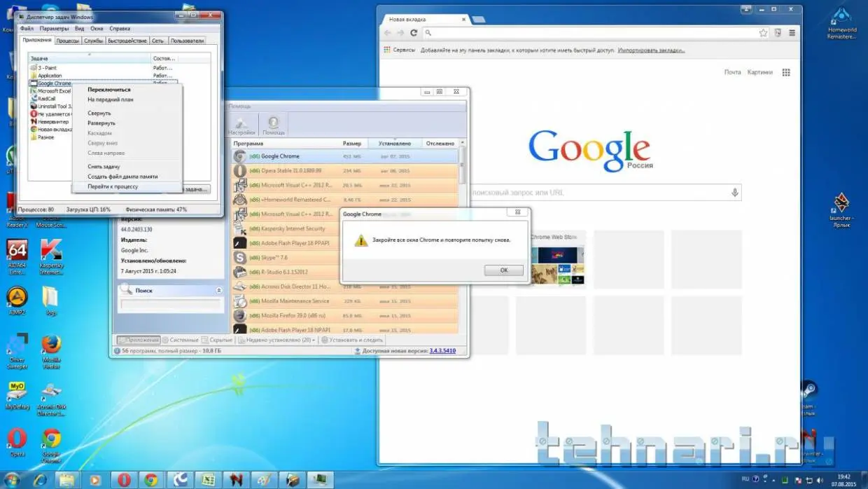
Task: Open Файл menu in Task Manager
Action: point(27,29)
